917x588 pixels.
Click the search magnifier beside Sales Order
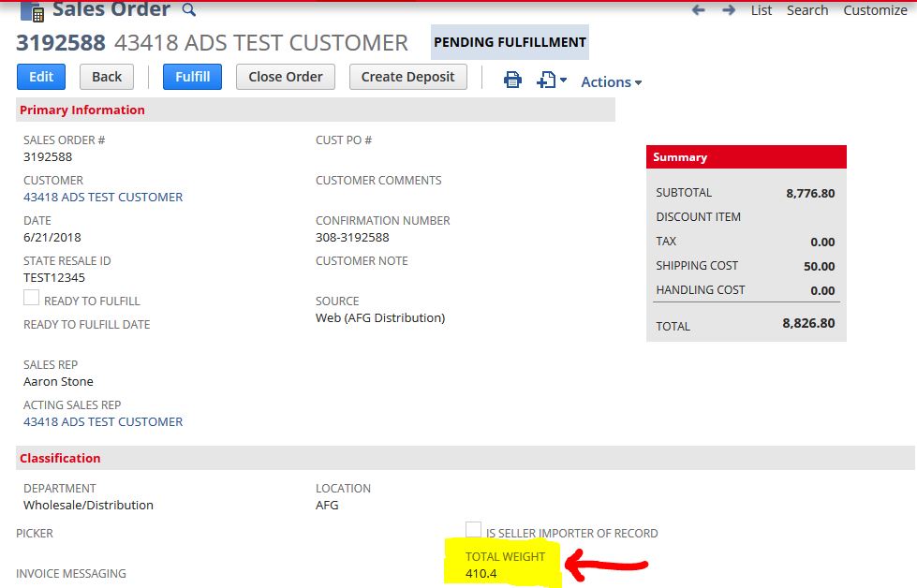point(189,10)
